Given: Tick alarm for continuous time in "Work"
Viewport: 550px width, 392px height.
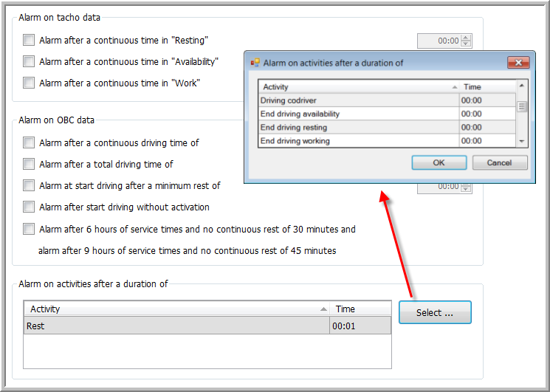Looking at the screenshot, I should click(29, 83).
